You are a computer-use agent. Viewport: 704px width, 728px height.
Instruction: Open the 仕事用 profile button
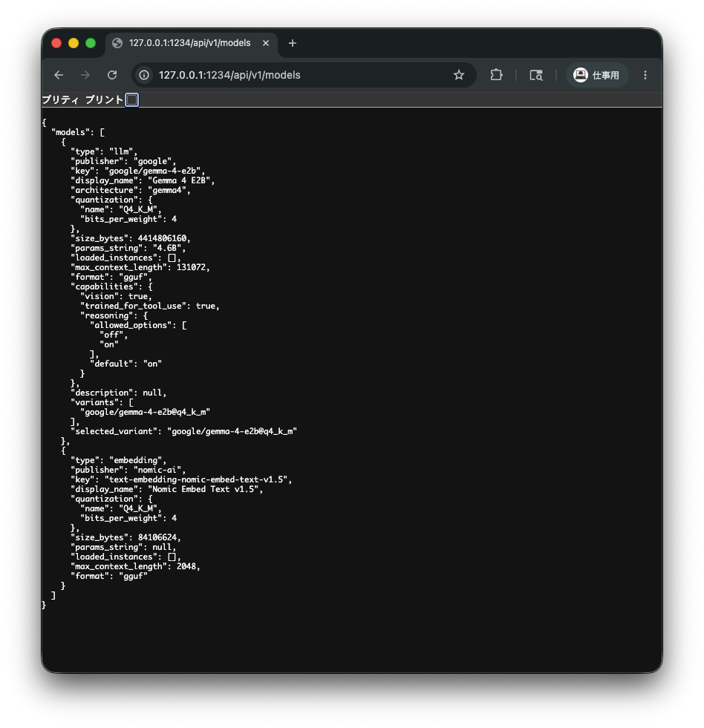coord(596,75)
